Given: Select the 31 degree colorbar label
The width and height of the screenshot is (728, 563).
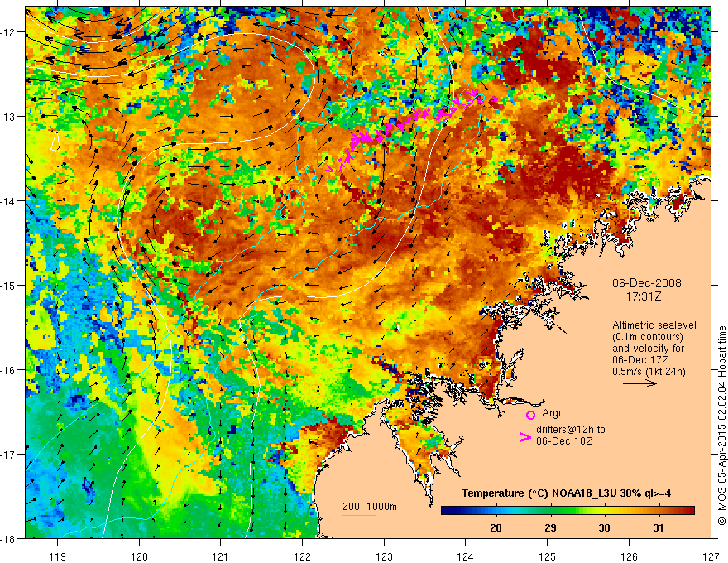Looking at the screenshot, I should (659, 527).
